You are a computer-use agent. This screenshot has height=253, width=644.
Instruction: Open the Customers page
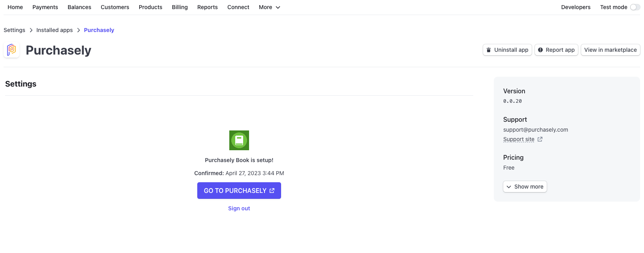pos(115,7)
